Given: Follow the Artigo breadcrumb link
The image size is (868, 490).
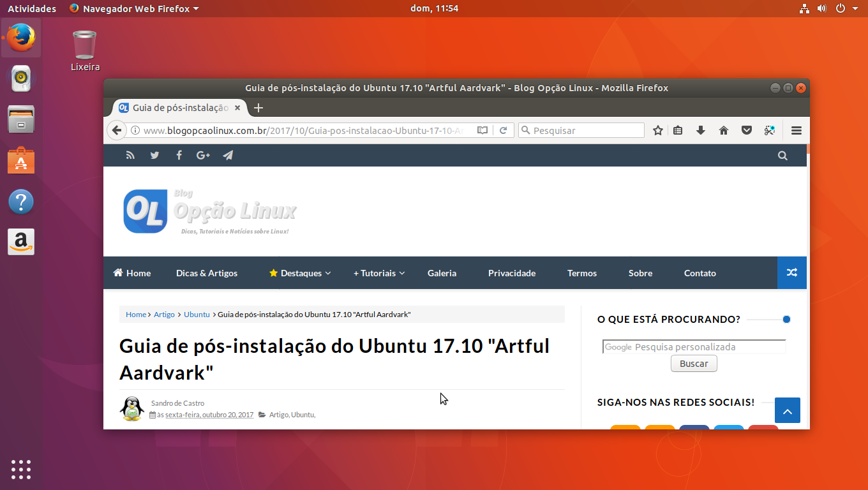Looking at the screenshot, I should point(164,315).
